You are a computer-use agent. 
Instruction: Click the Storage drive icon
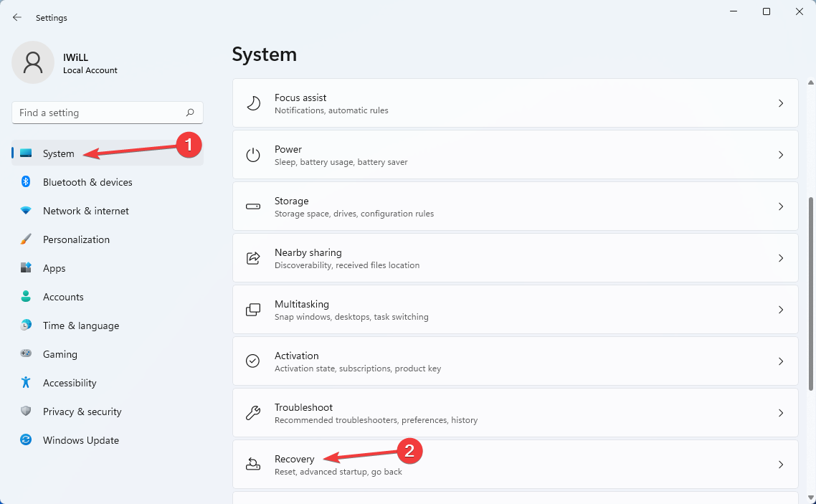[253, 206]
